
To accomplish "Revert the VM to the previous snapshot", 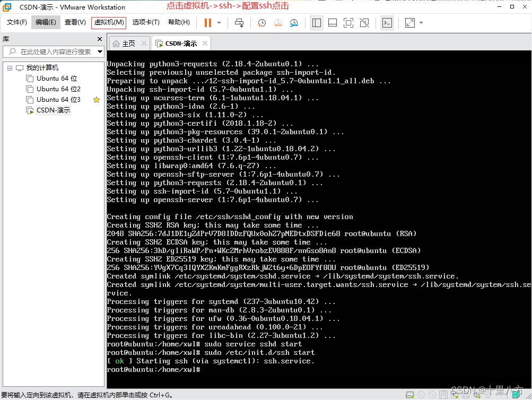I will click(x=278, y=23).
